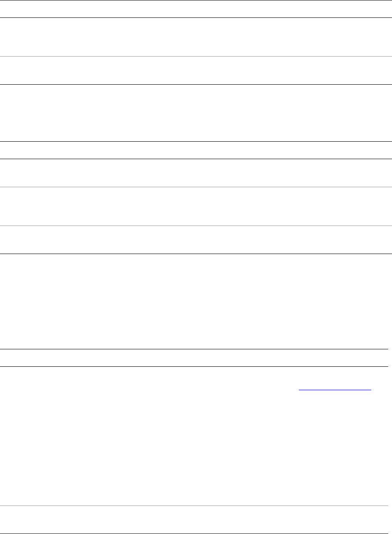The image size is (392, 534).
Task: Select the last row of the top table
Action: tap(196, 71)
